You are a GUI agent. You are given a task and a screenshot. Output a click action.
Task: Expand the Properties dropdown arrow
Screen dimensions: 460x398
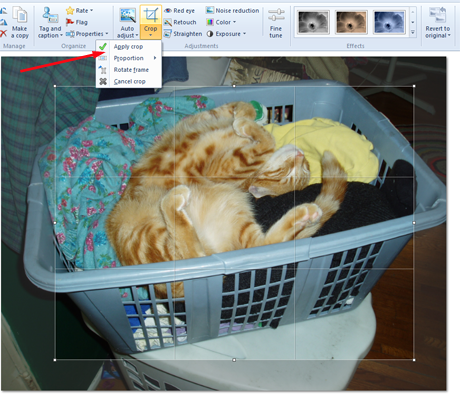(107, 34)
